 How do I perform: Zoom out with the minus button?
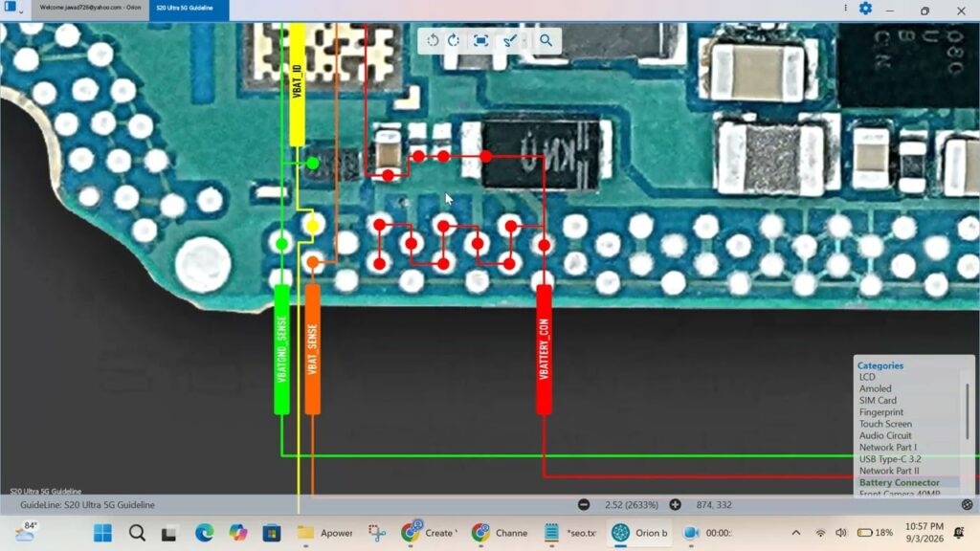[584, 505]
